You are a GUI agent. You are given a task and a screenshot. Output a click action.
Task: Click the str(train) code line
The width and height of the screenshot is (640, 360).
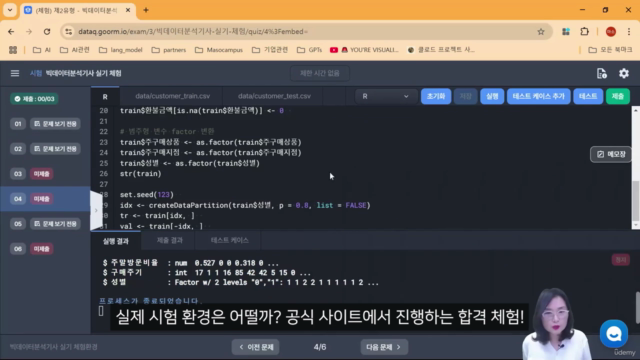click(x=140, y=173)
